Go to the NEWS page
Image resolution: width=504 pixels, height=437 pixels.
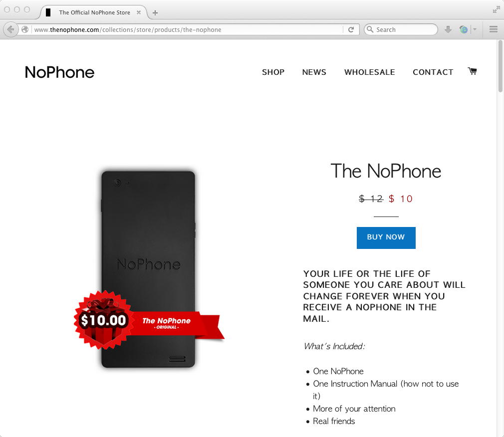(314, 72)
